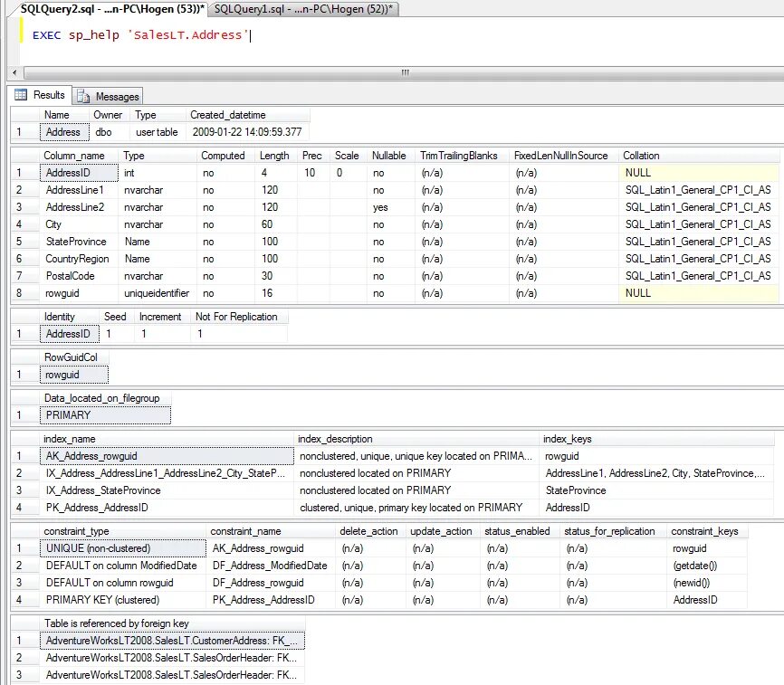Screen dimensions: 784x685
Task: Click the editor horizontal scrollbar left arrow
Action: (14, 73)
